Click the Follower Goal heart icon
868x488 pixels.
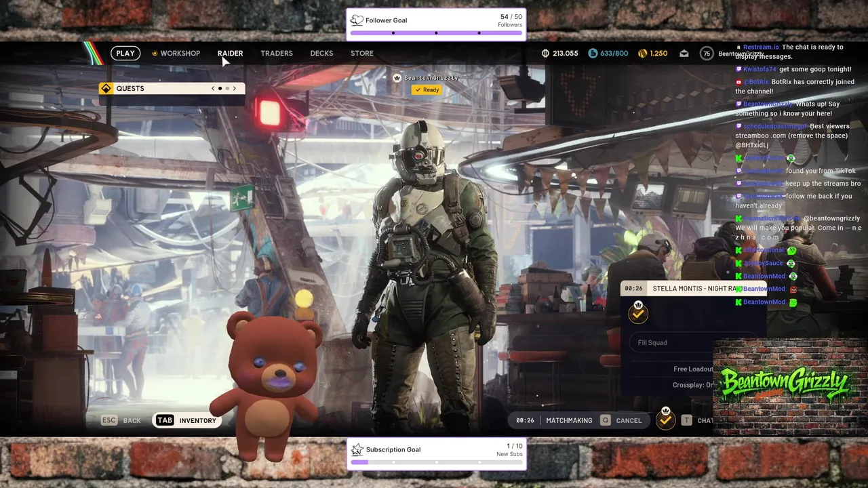[357, 20]
